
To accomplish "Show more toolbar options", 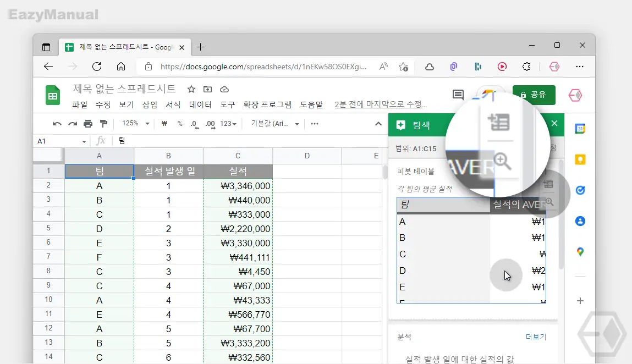I will 315,124.
